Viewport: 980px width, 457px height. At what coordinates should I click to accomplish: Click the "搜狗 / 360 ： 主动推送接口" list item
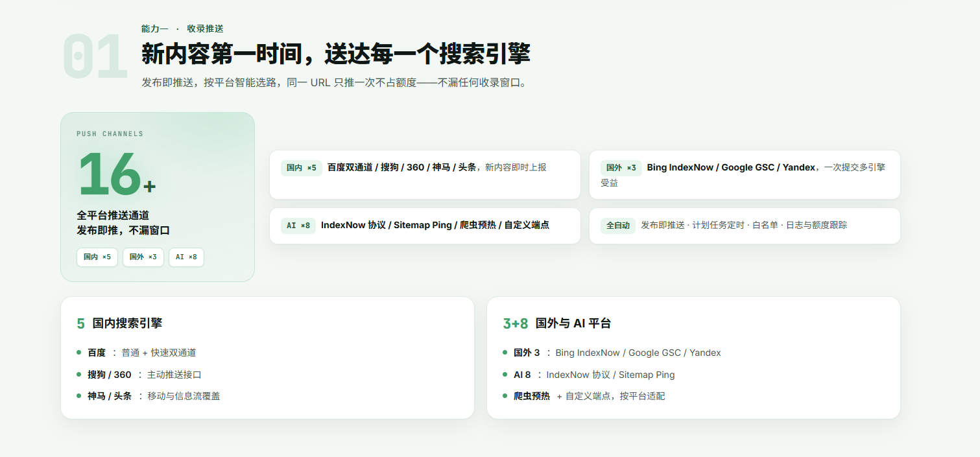pyautogui.click(x=139, y=375)
